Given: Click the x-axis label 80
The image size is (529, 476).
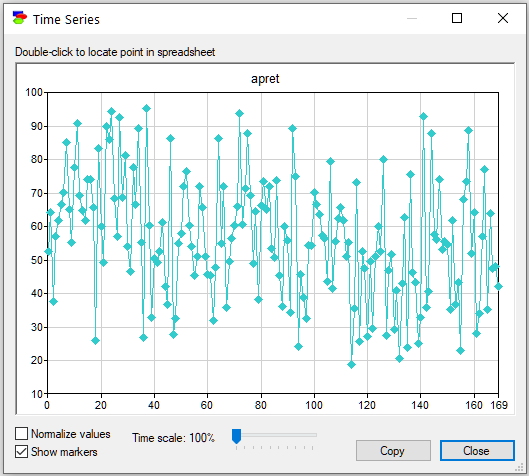Looking at the screenshot, I should (x=260, y=405).
